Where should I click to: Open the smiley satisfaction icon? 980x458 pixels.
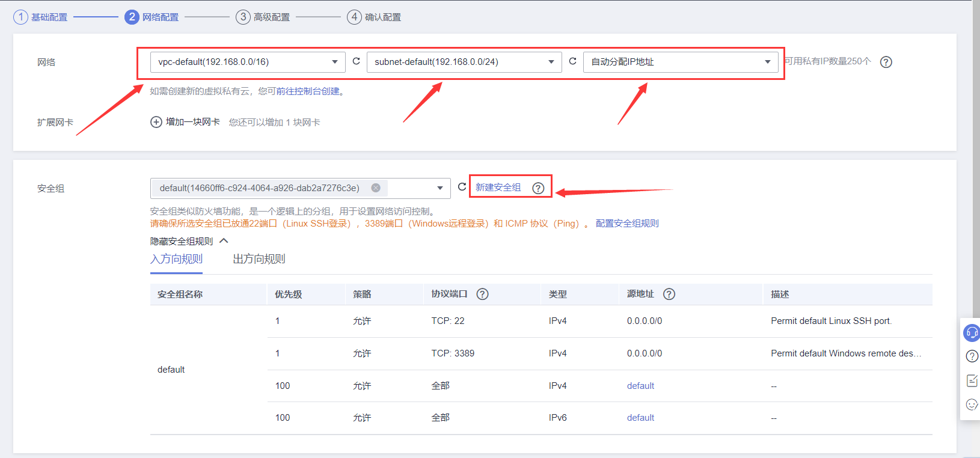coord(972,405)
